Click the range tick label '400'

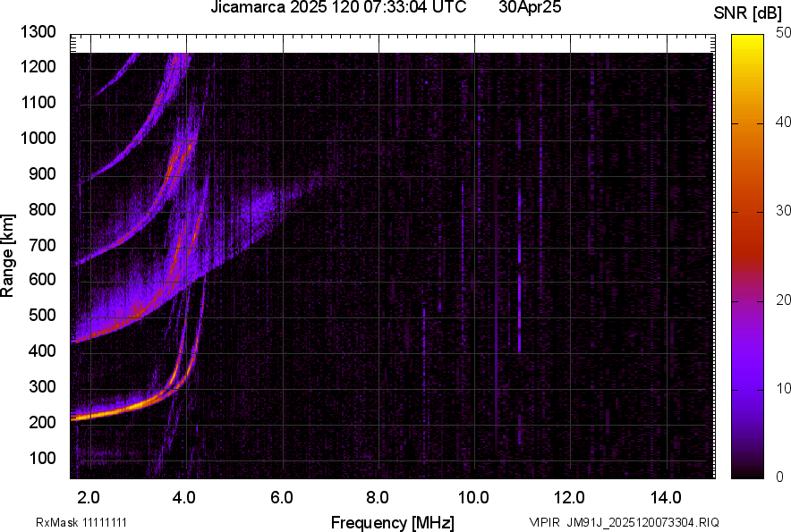click(x=42, y=350)
